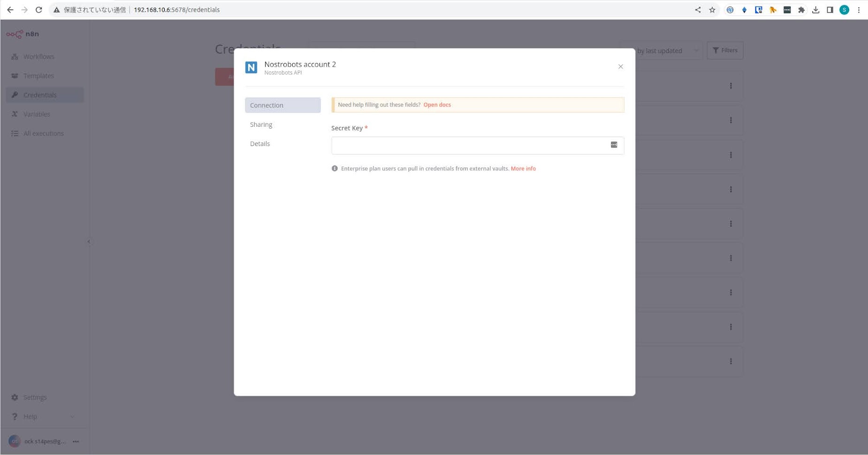Follow the More info link about external vaults
This screenshot has width=868, height=455.
click(523, 169)
